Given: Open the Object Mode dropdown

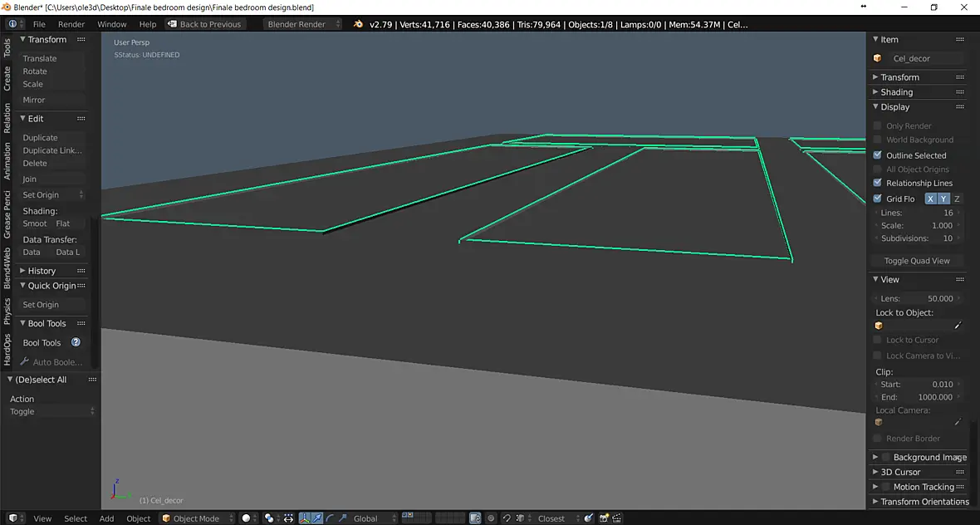Looking at the screenshot, I should (x=196, y=518).
